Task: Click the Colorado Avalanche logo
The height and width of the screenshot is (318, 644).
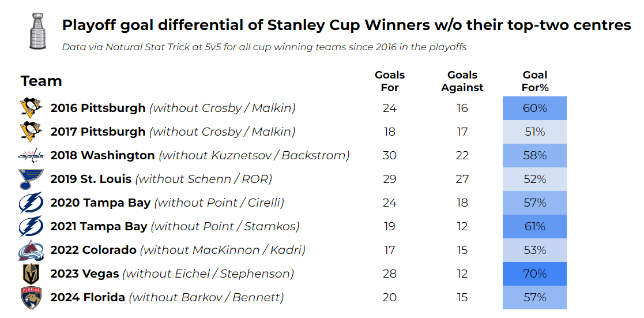Action: click(31, 250)
